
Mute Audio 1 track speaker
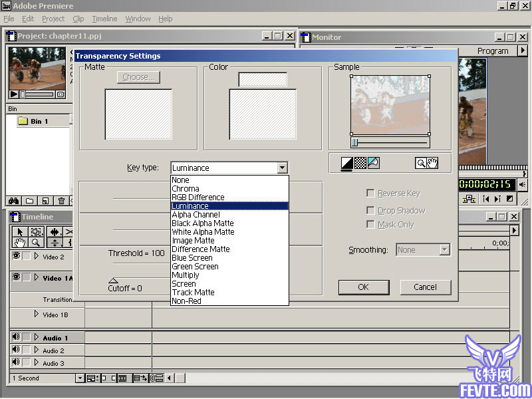pyautogui.click(x=16, y=337)
